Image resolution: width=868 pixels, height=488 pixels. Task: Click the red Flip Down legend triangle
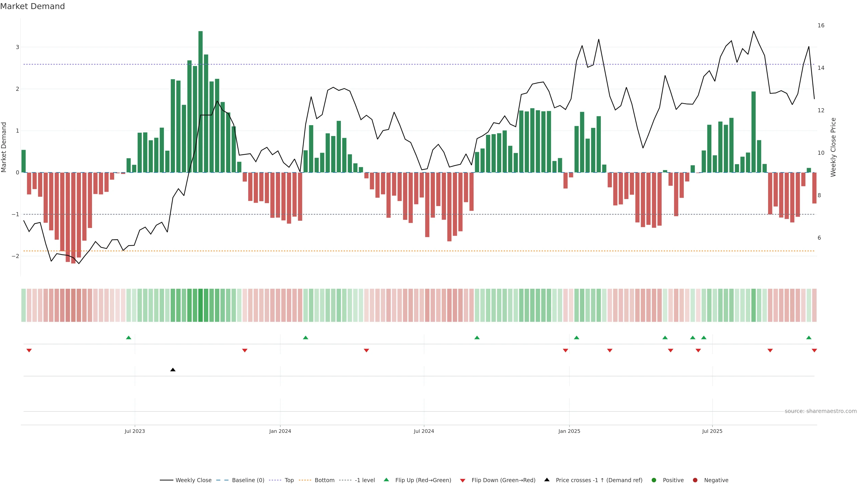pos(463,481)
